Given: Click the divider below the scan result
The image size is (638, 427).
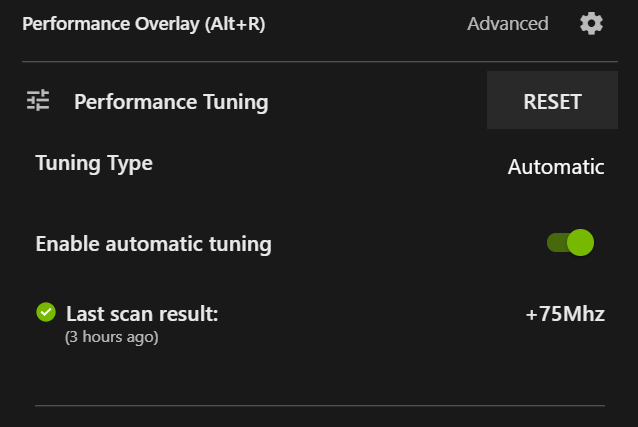Looking at the screenshot, I should pyautogui.click(x=319, y=406).
